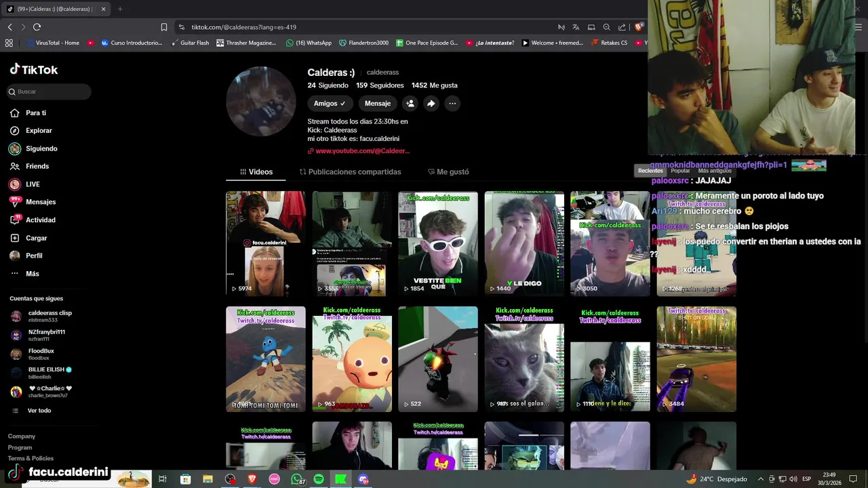
Task: Switch to the Videos tab
Action: coord(256,172)
